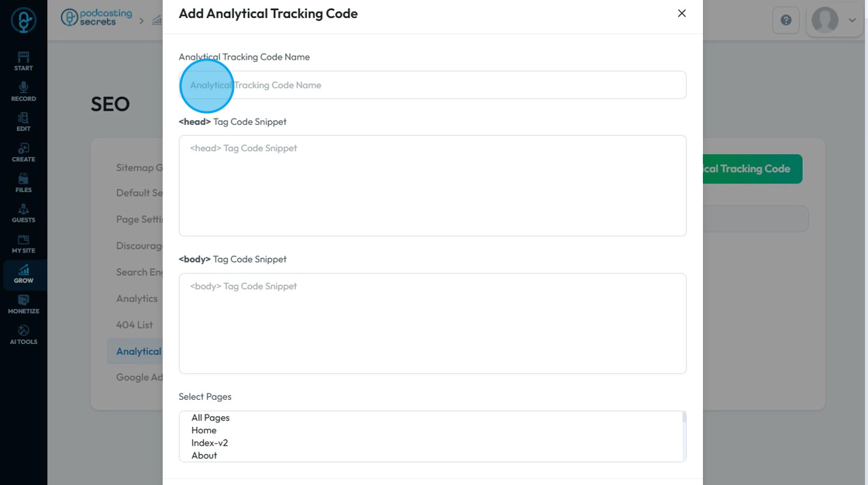Open the AI TOOLS section

click(x=23, y=335)
